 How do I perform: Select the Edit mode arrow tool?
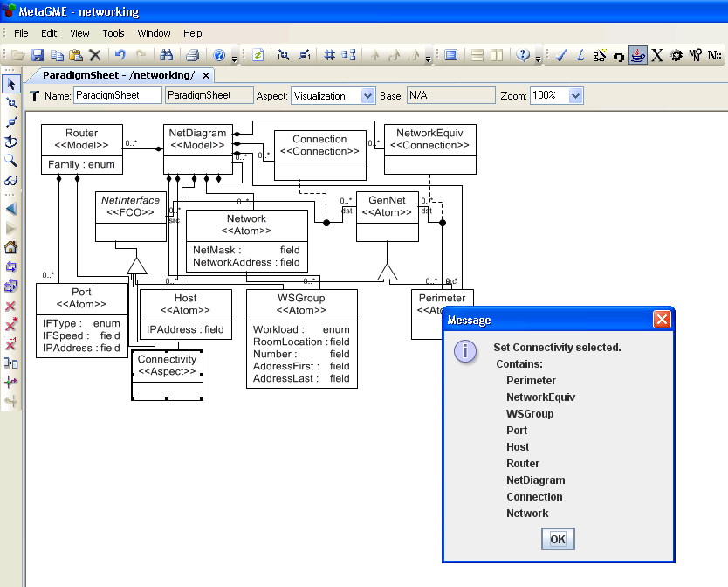[x=11, y=84]
